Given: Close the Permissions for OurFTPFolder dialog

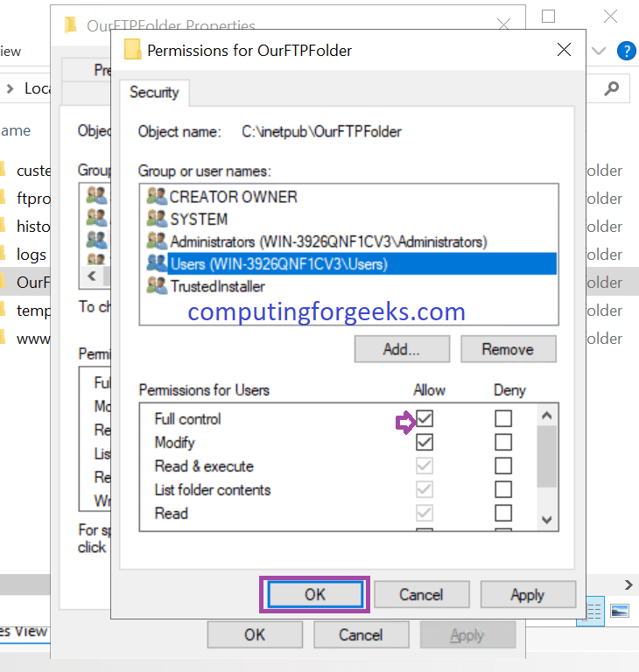Looking at the screenshot, I should pyautogui.click(x=564, y=50).
